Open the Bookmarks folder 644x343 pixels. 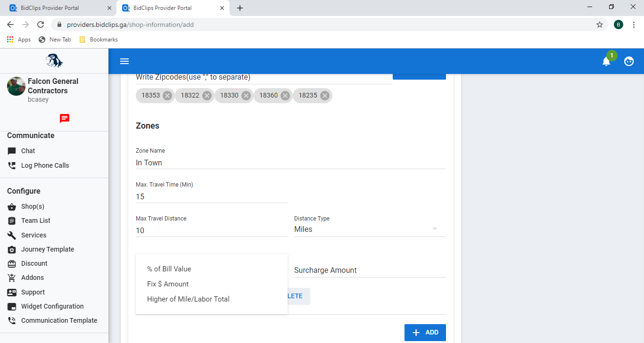pyautogui.click(x=99, y=40)
